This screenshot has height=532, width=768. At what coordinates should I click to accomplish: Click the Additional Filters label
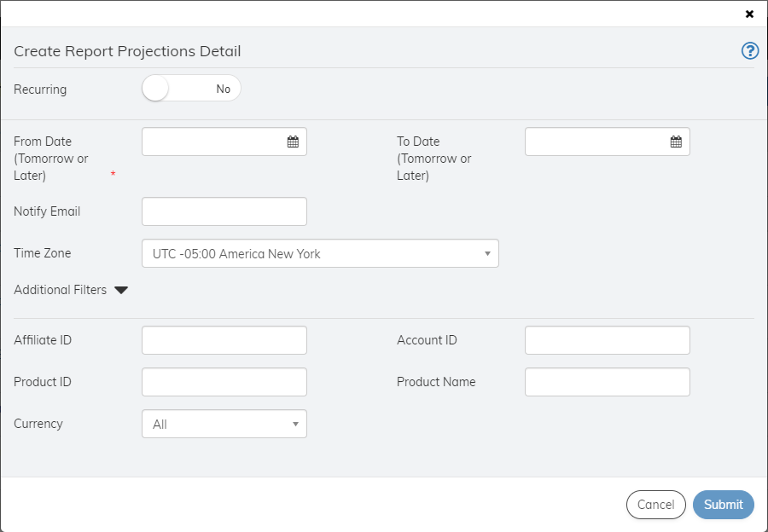click(x=61, y=290)
